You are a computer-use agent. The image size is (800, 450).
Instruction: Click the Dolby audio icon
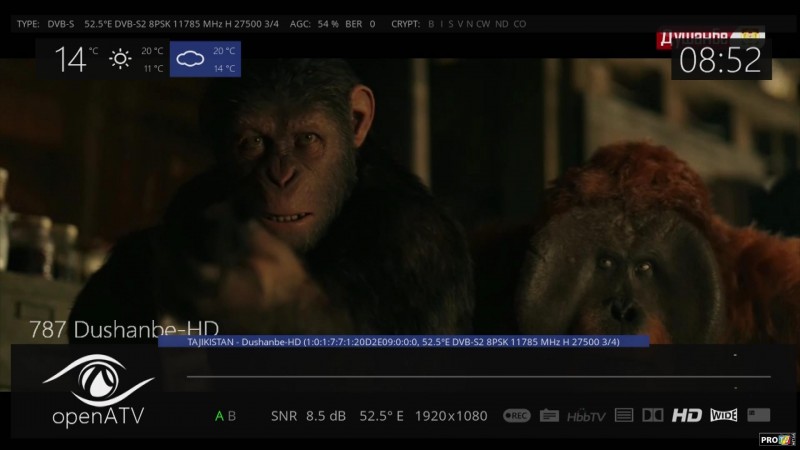click(653, 415)
